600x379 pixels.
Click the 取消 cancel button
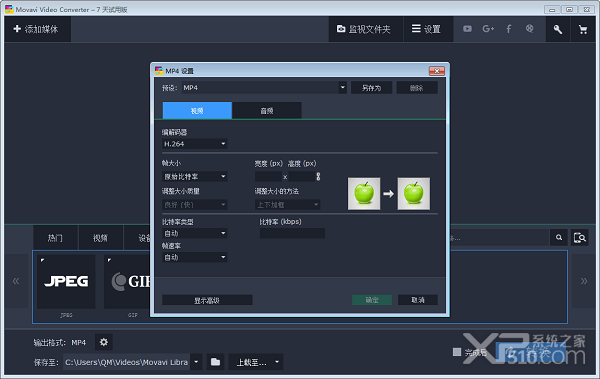(x=418, y=300)
